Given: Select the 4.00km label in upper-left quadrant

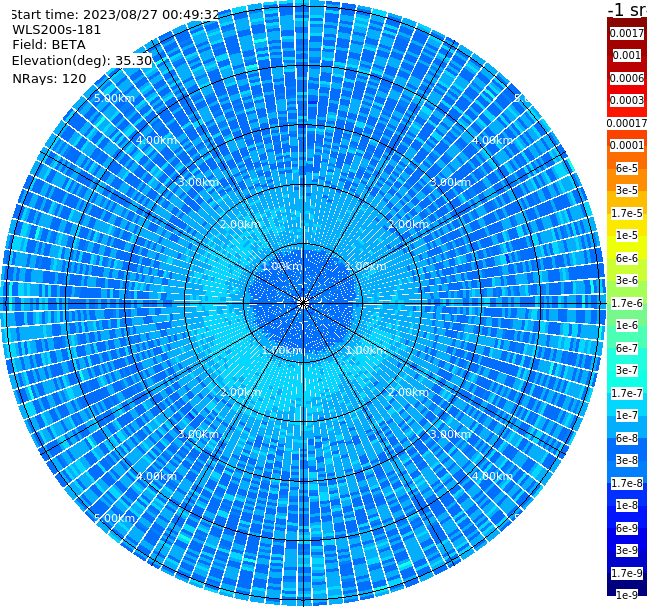Looking at the screenshot, I should pos(156,140).
